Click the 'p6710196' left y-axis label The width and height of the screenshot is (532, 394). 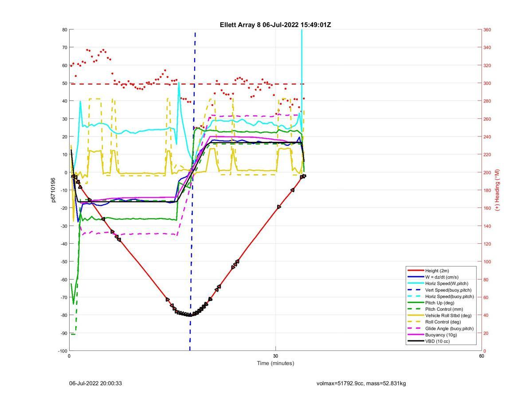53,190
